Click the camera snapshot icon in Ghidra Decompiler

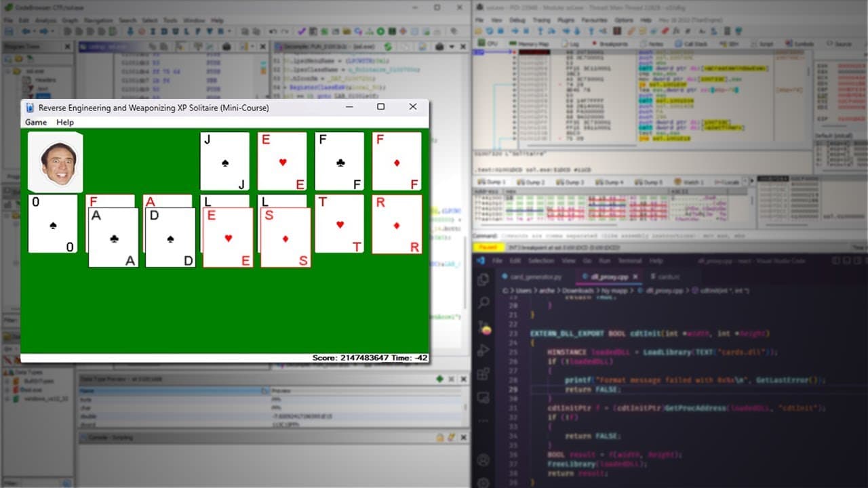click(439, 46)
